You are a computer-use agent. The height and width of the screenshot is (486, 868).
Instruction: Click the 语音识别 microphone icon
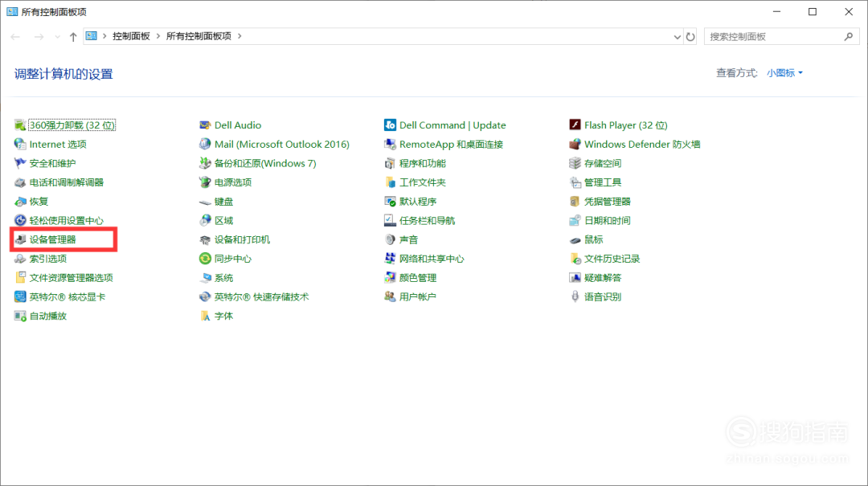point(575,296)
